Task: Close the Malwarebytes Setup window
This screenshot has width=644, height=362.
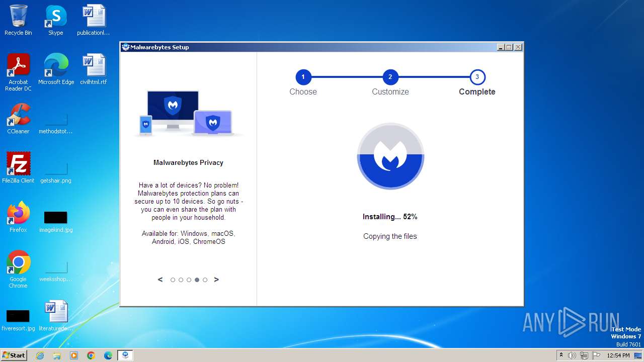Action: pyautogui.click(x=518, y=47)
